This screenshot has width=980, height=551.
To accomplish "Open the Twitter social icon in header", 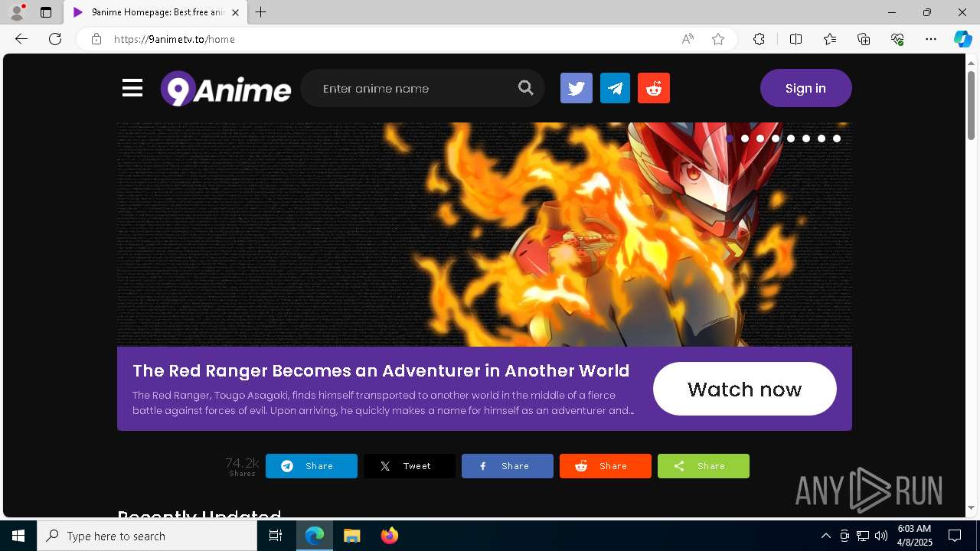I will click(x=577, y=88).
